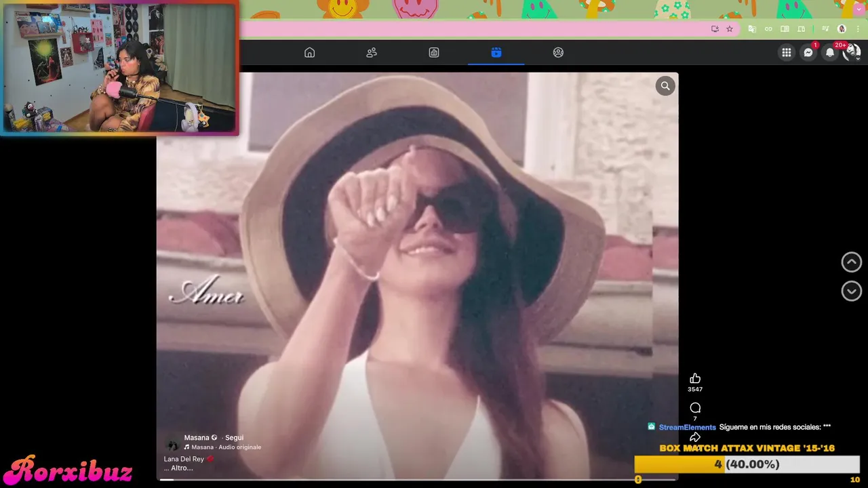
Task: Expand the pink tab search chevron
Action: (x=859, y=9)
